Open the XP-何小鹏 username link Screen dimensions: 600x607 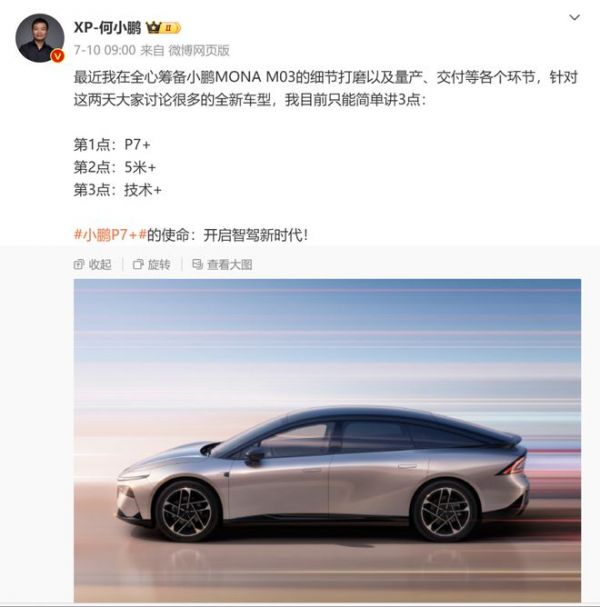[107, 28]
